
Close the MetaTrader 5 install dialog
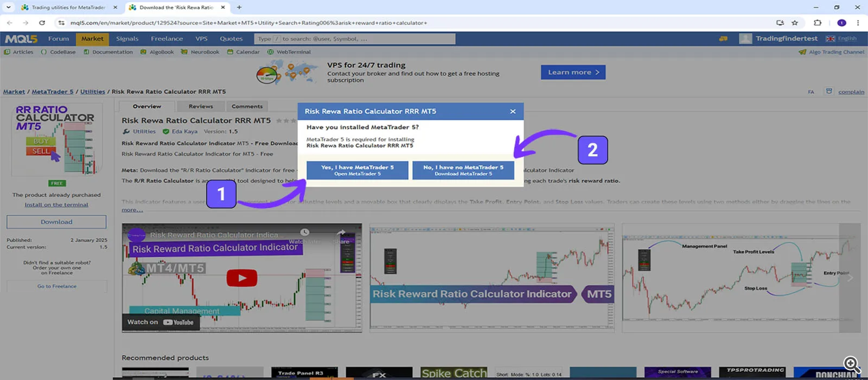pyautogui.click(x=513, y=111)
